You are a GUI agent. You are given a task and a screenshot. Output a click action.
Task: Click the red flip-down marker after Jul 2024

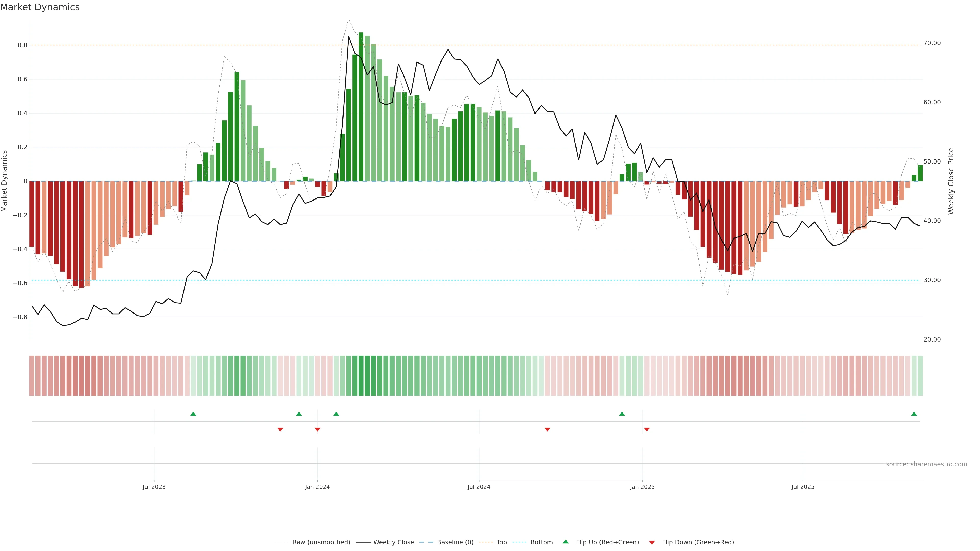[547, 429]
